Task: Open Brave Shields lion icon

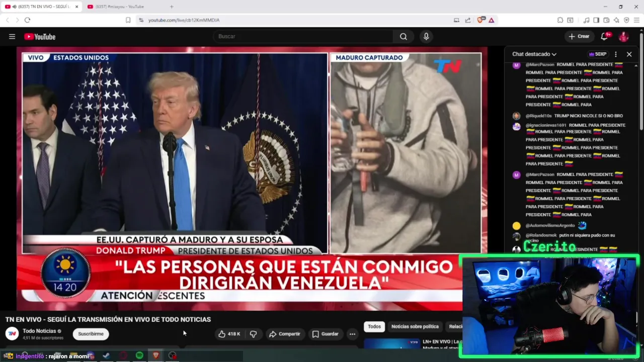Action: [480, 20]
